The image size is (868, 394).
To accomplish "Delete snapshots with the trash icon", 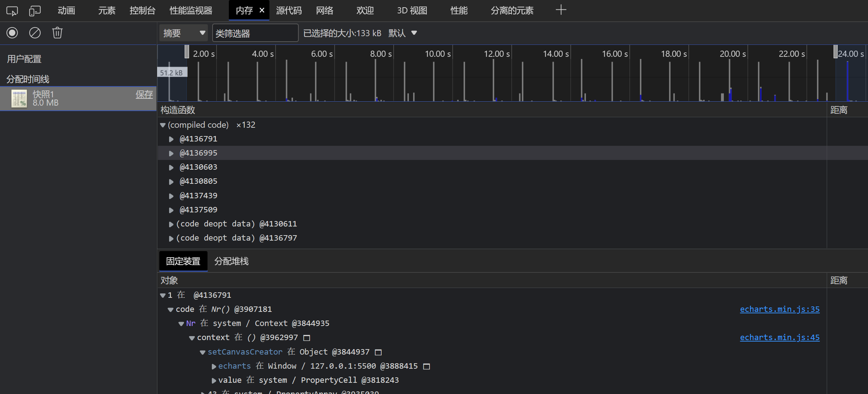I will [57, 33].
